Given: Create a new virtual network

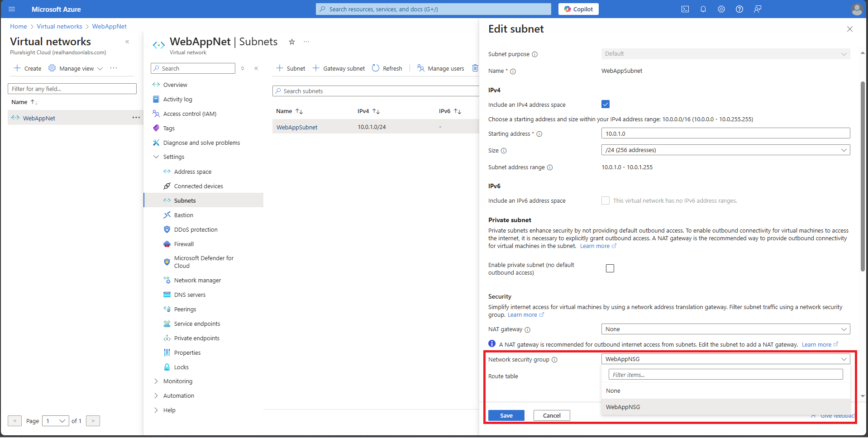Looking at the screenshot, I should 28,68.
